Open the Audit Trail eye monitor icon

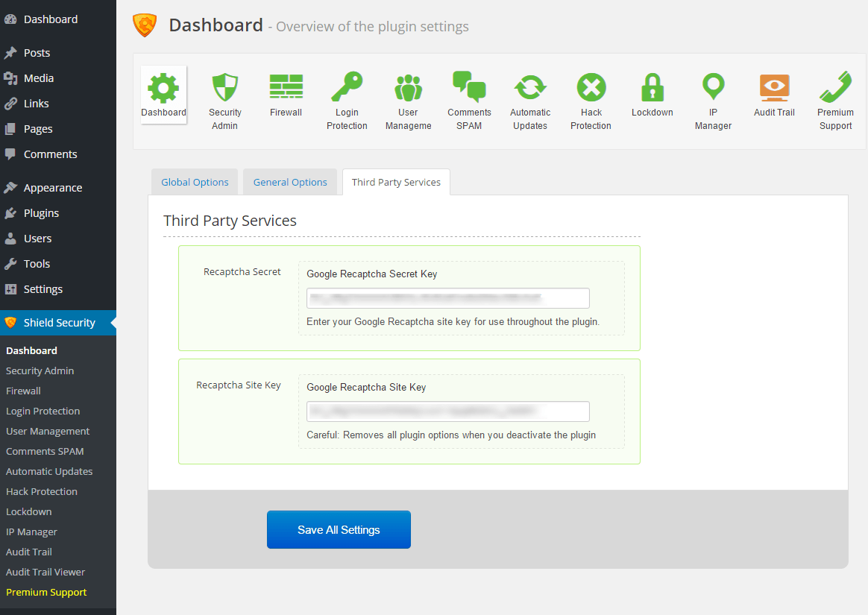pos(775,87)
